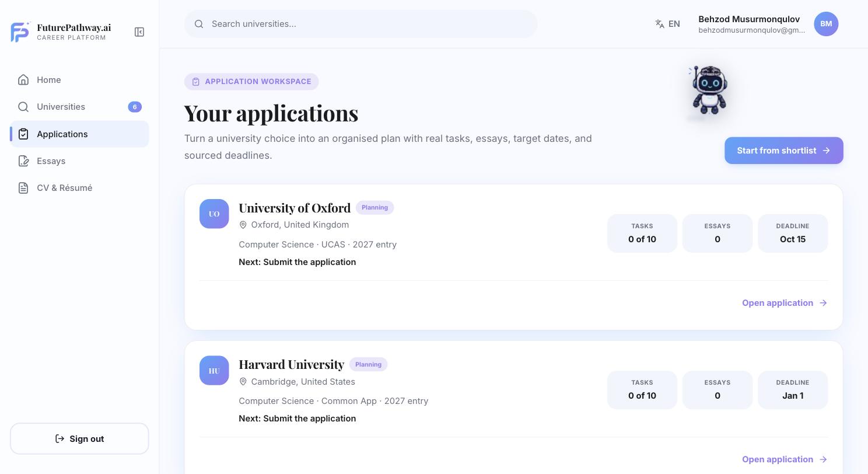Click the Essays pencil icon
868x474 pixels.
23,161
